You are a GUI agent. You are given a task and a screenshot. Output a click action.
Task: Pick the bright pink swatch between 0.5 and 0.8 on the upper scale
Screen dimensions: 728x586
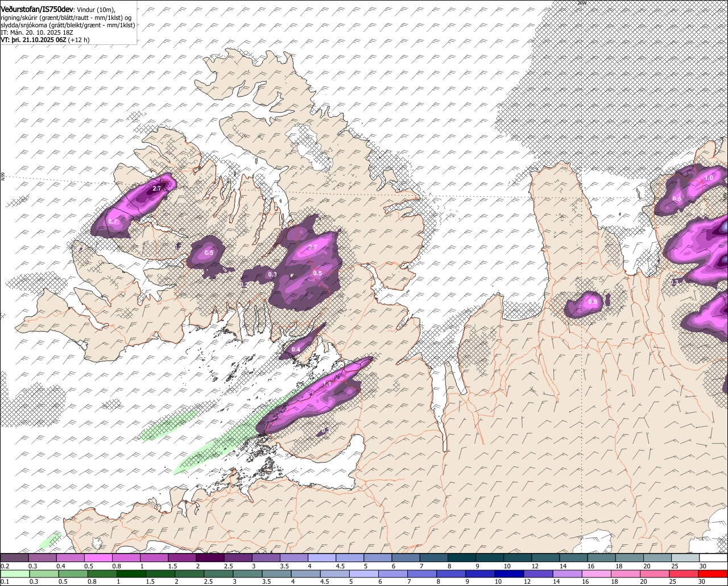98,558
